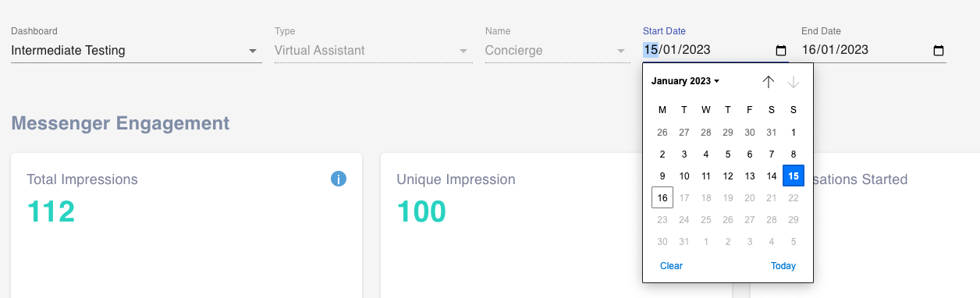Show Total Impressions info icon
Viewport: 980px width, 298px height.
[x=339, y=179]
